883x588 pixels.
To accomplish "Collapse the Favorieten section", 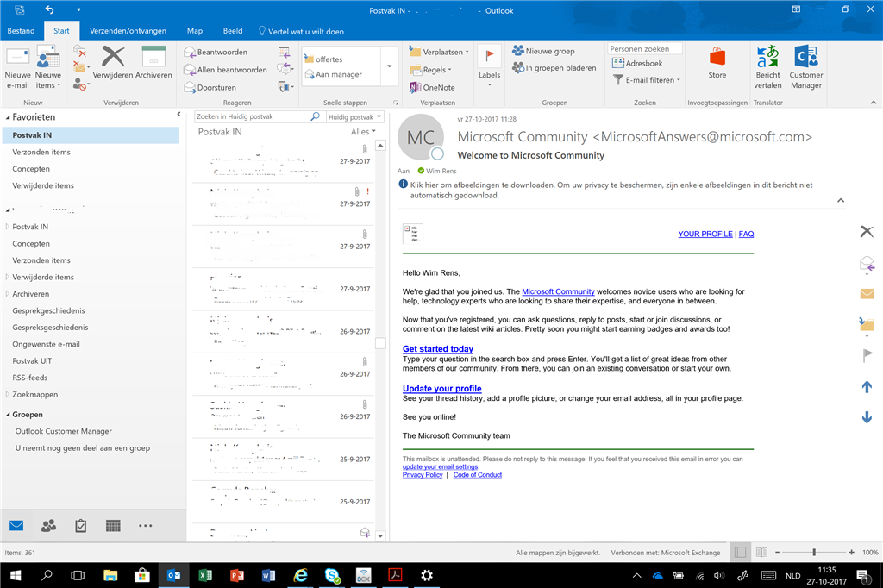I will pos(8,117).
